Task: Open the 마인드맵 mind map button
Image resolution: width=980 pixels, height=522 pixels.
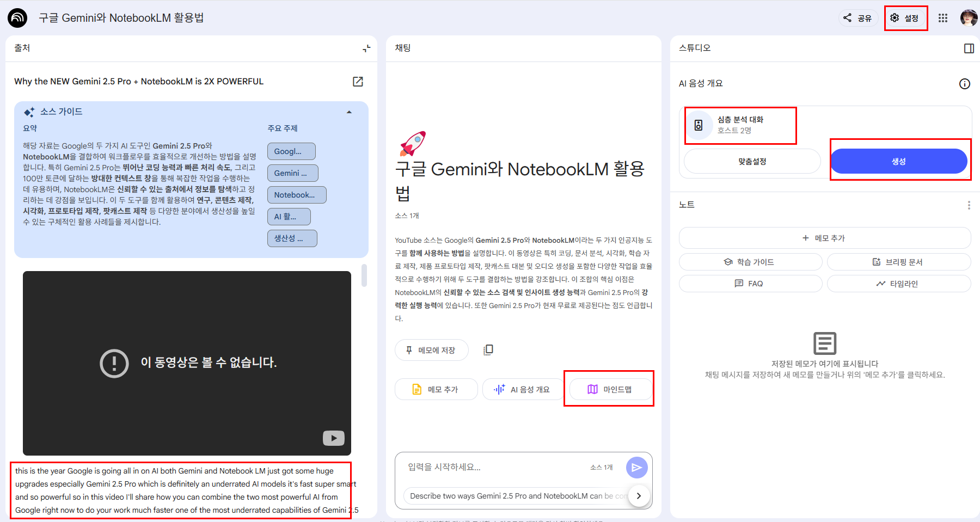Action: pos(610,389)
